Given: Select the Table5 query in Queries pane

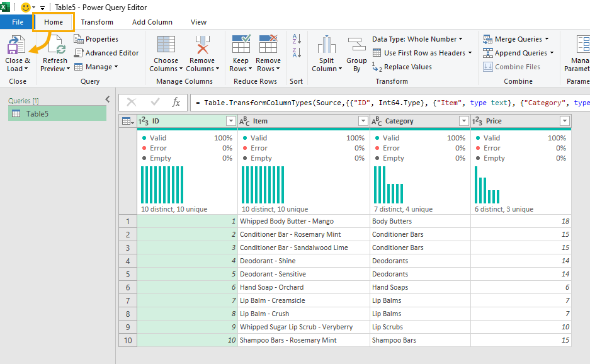Looking at the screenshot, I should coord(57,114).
